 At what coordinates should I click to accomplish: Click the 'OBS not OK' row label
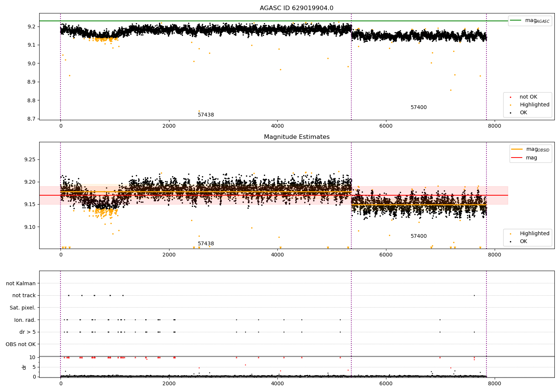click(21, 344)
